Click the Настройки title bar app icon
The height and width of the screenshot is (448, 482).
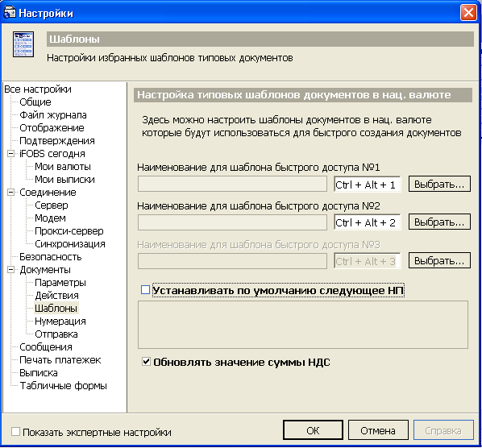pyautogui.click(x=9, y=12)
